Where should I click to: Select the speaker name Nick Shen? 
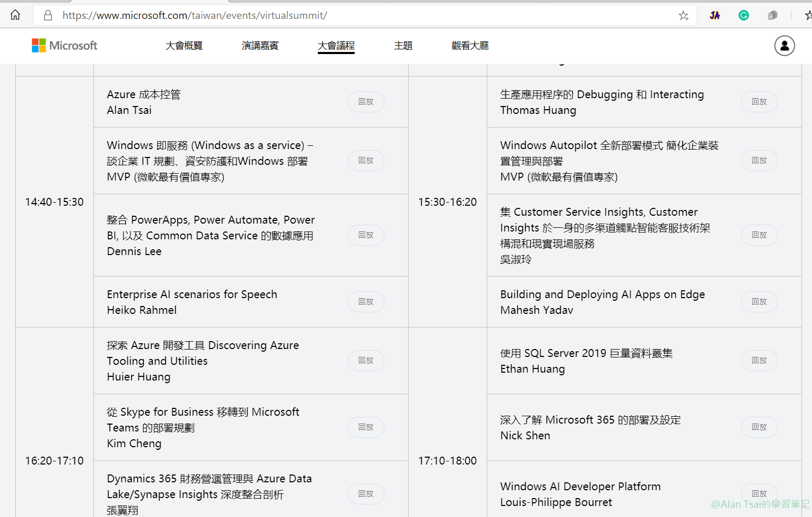[x=525, y=436]
